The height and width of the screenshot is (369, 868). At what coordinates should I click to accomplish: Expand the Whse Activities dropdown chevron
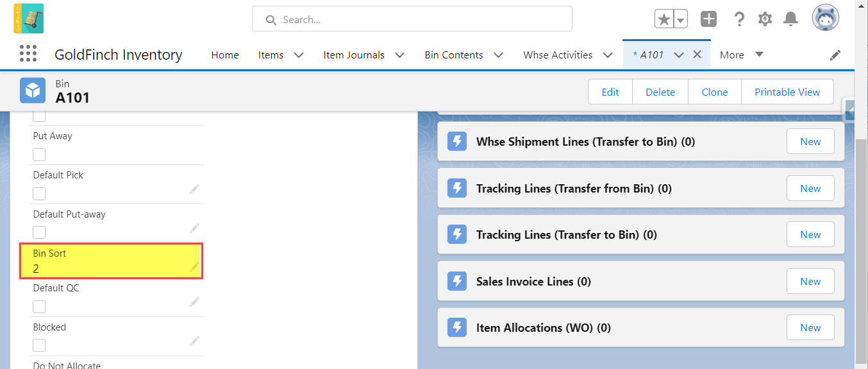(x=608, y=55)
